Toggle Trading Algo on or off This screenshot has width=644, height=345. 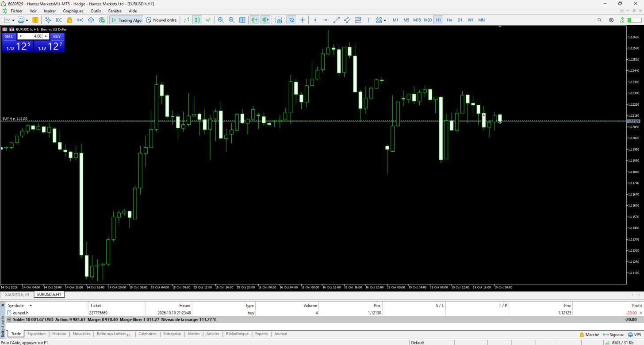[126, 20]
